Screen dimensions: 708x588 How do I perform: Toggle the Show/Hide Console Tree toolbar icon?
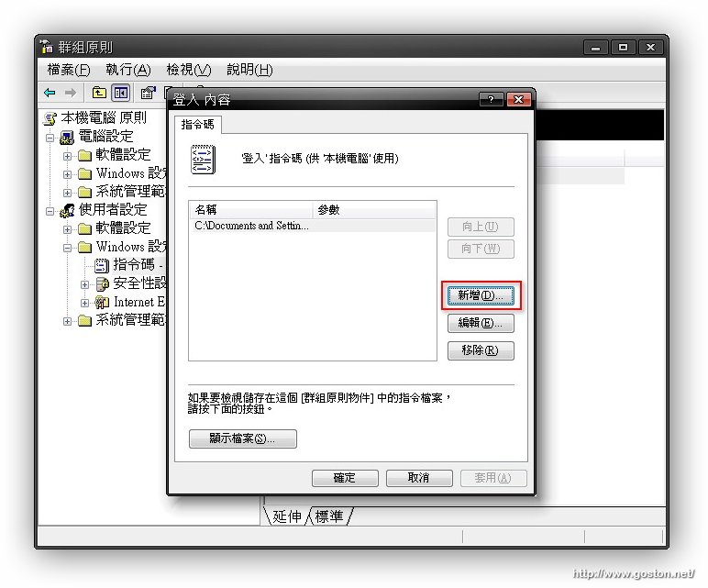(x=120, y=93)
